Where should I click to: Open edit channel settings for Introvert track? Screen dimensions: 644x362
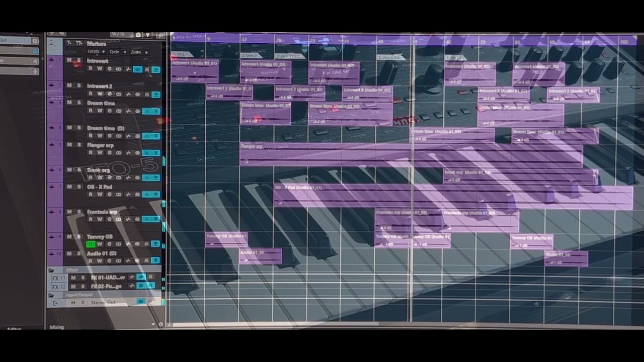point(109,69)
